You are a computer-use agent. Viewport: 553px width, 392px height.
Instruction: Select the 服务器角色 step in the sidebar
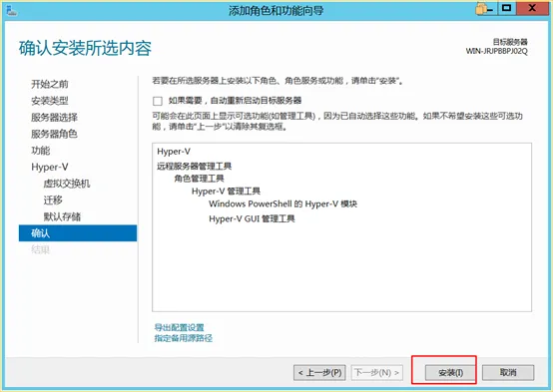(x=54, y=134)
